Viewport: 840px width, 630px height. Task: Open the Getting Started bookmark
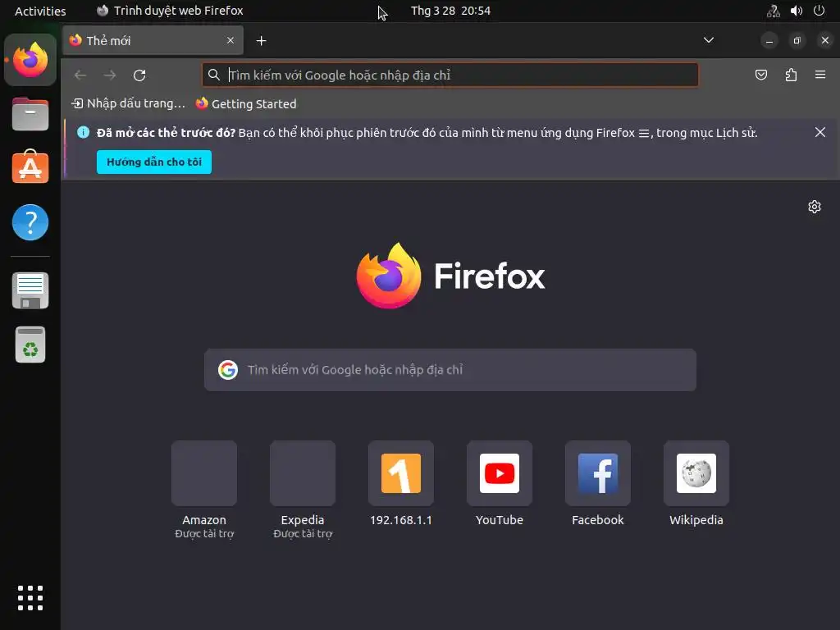click(246, 103)
